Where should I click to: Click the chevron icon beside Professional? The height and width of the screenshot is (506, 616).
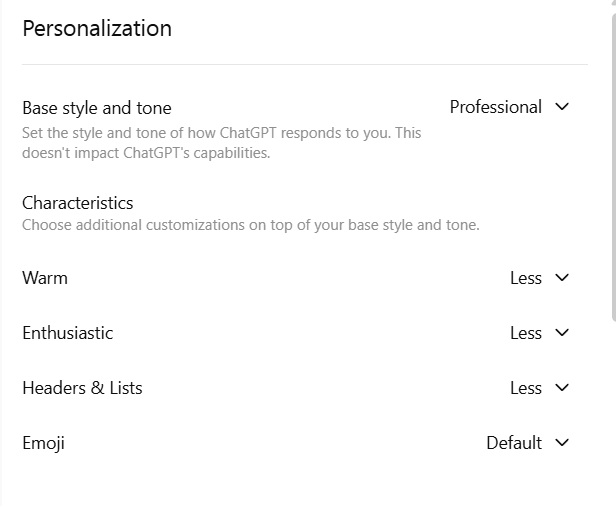(x=561, y=107)
